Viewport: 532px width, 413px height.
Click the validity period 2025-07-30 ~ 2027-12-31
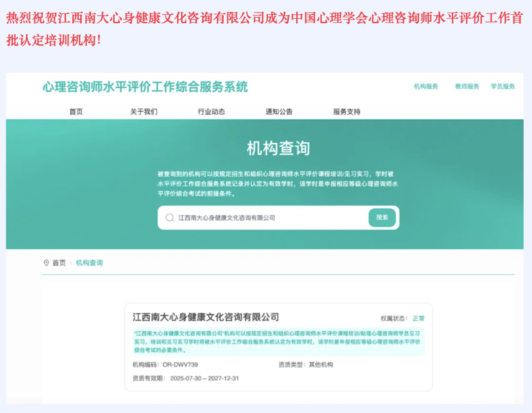pyautogui.click(x=204, y=379)
